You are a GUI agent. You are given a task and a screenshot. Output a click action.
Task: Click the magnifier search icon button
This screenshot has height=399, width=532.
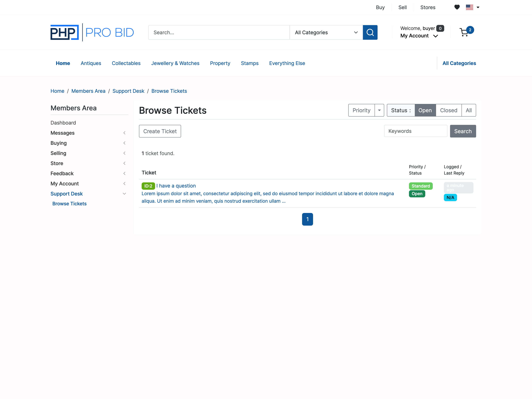[x=370, y=32]
